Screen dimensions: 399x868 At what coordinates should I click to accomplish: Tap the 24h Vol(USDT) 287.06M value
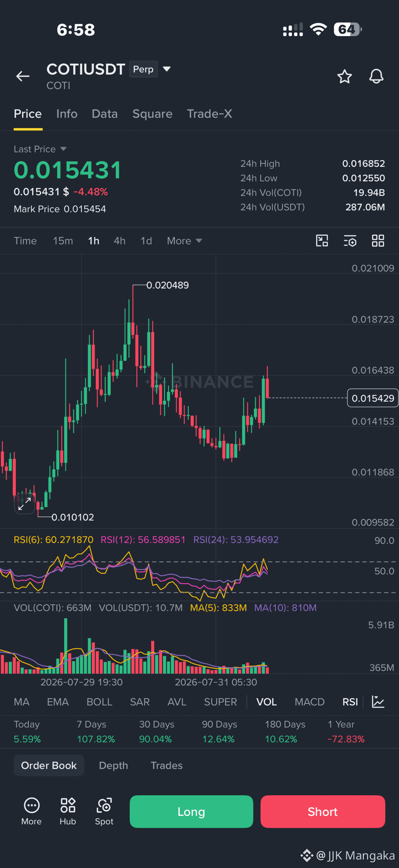pyautogui.click(x=365, y=207)
